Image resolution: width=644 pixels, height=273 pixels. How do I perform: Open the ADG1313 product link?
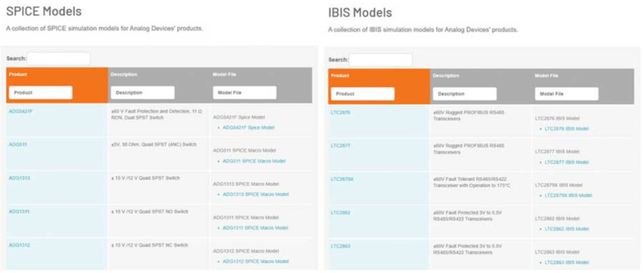click(19, 178)
